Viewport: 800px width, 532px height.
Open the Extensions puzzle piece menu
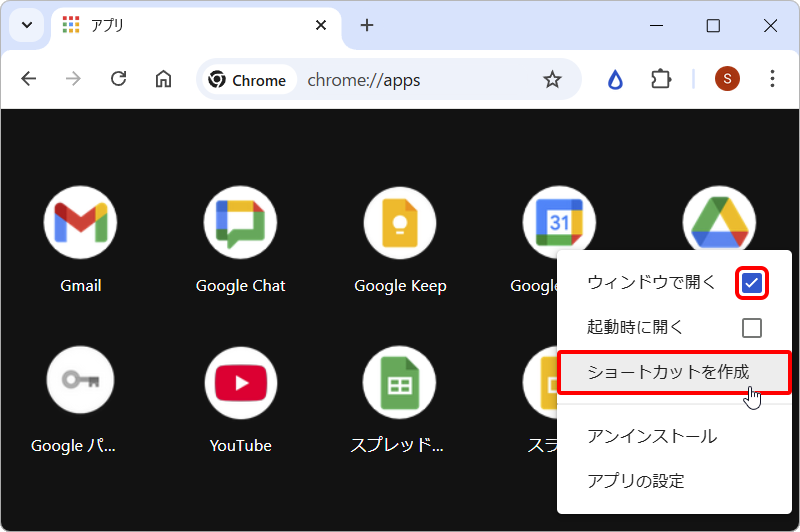[661, 80]
